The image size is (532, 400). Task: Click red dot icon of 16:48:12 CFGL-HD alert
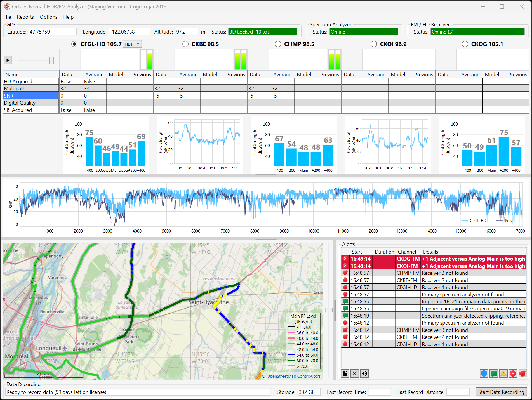pos(345,344)
